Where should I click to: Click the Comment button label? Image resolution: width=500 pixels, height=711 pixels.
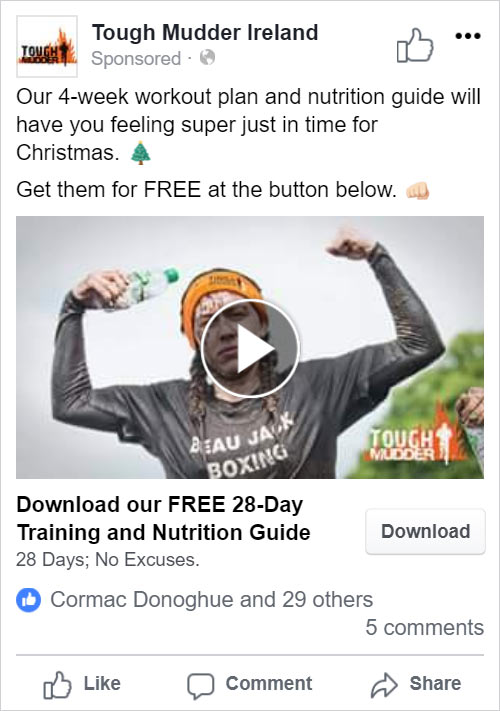(269, 683)
